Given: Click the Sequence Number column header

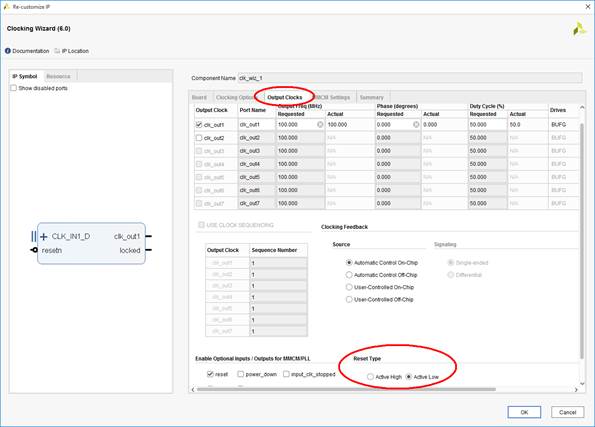Looking at the screenshot, I should pyautogui.click(x=274, y=250).
